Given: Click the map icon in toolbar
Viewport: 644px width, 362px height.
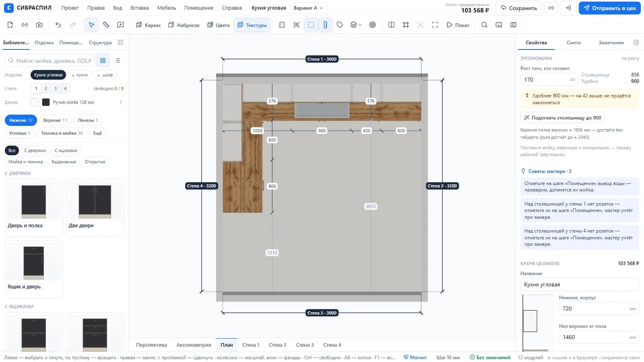Looking at the screenshot, I should (x=513, y=25).
